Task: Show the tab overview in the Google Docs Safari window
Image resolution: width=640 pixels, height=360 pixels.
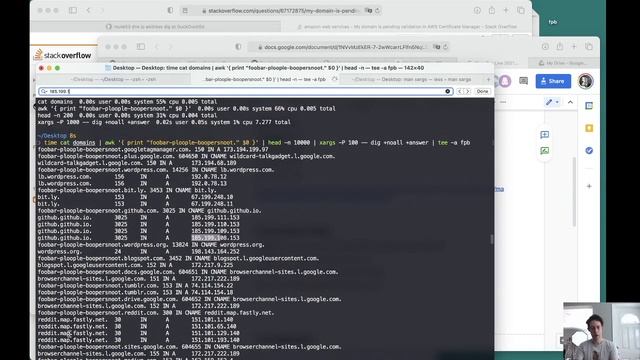Action: 589,47
